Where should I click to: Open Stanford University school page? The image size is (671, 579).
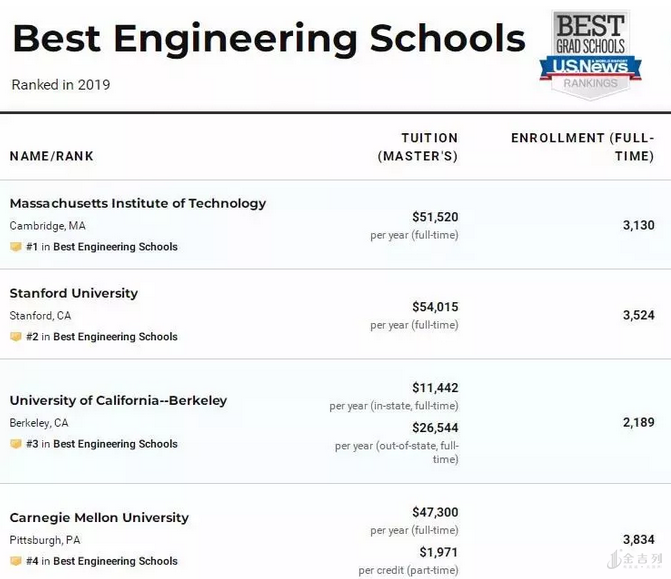coord(74,293)
